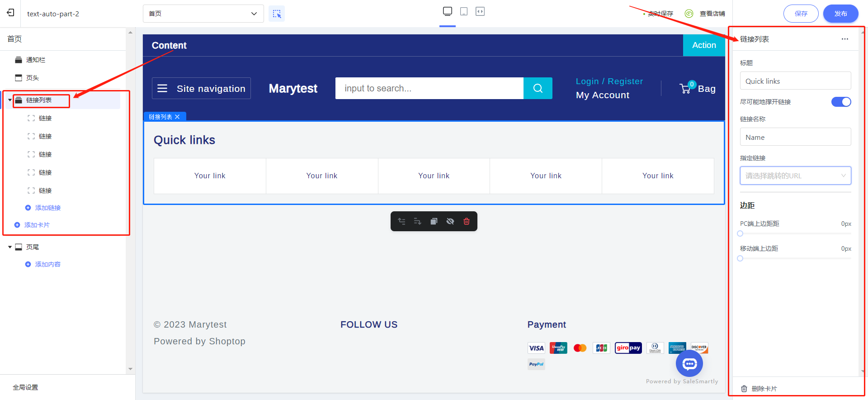Delete section with red trash icon
This screenshot has height=400, width=868.
click(x=467, y=221)
